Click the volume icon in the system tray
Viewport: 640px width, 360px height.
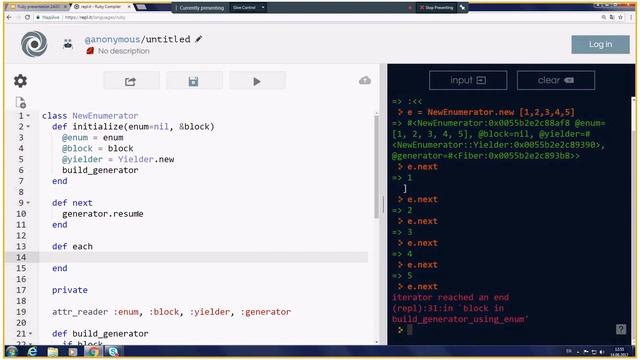602,351
